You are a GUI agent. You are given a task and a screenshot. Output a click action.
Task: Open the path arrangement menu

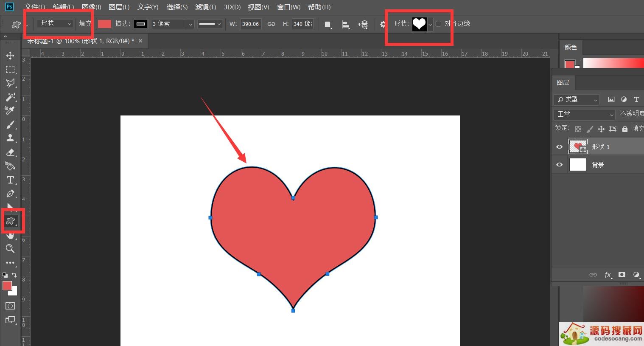(x=363, y=25)
